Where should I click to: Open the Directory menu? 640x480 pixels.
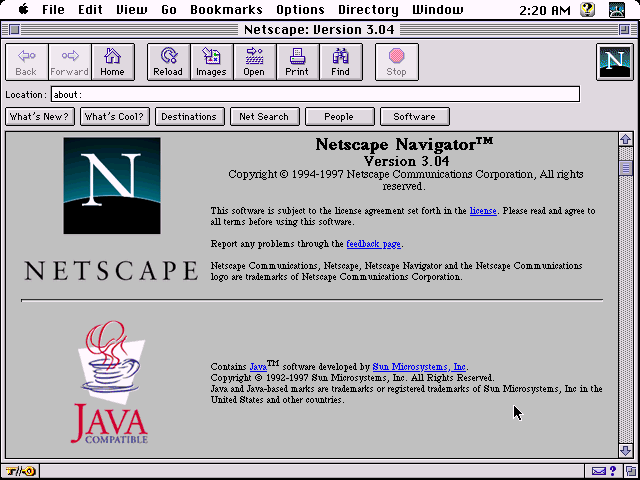click(368, 10)
